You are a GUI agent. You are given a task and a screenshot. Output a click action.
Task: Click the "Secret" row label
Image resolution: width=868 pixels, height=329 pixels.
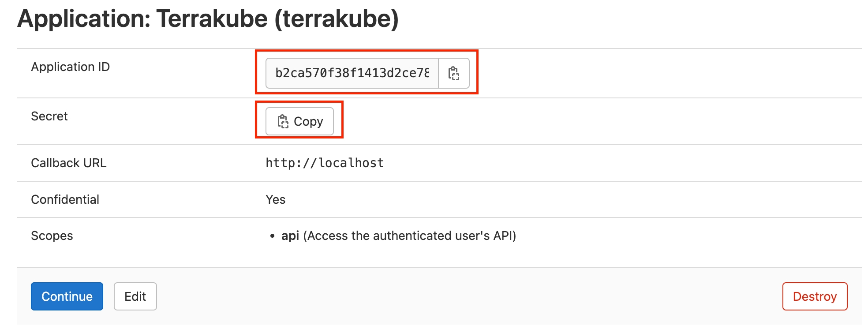pos(49,116)
